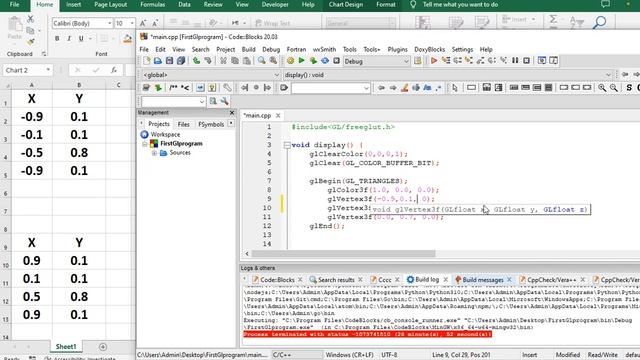Viewport: 640px width, 360px height.
Task: Switch to the Build messages log tab
Action: [x=482, y=280]
